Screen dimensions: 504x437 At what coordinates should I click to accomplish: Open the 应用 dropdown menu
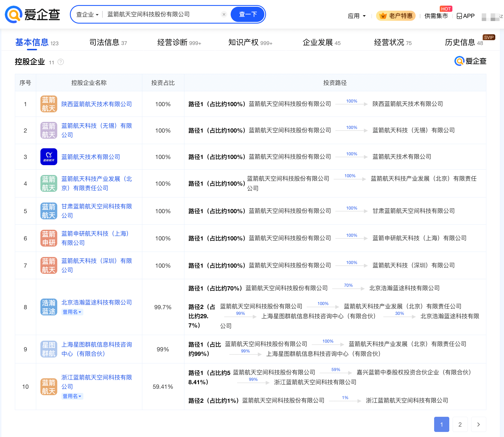click(x=356, y=16)
